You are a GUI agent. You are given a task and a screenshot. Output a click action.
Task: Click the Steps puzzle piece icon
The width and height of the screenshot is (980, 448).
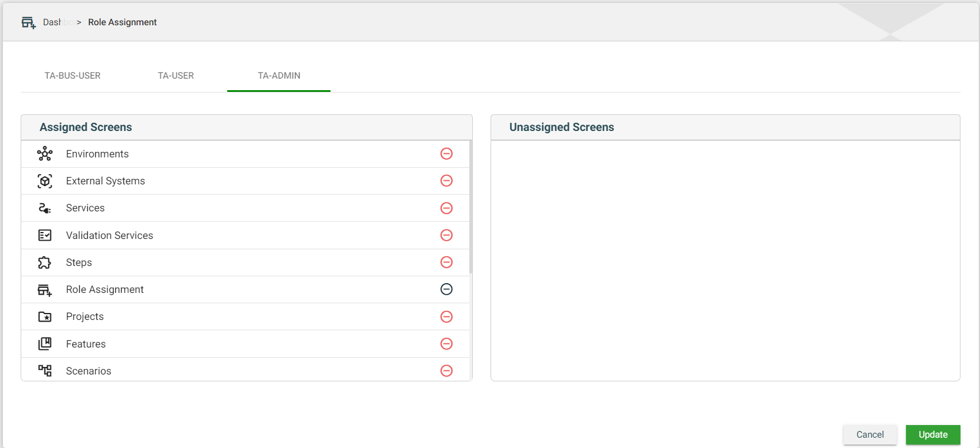(x=45, y=262)
